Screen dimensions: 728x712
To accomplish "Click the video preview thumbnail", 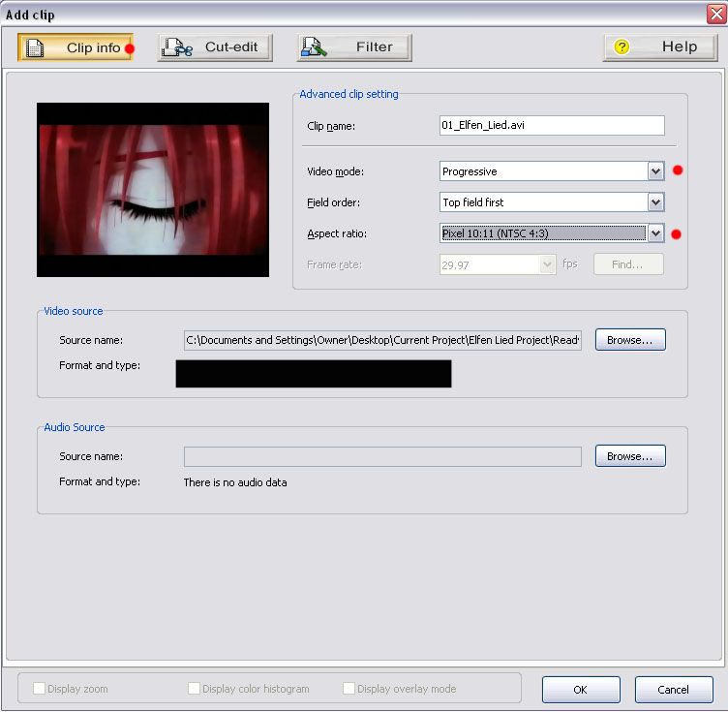I will point(153,190).
